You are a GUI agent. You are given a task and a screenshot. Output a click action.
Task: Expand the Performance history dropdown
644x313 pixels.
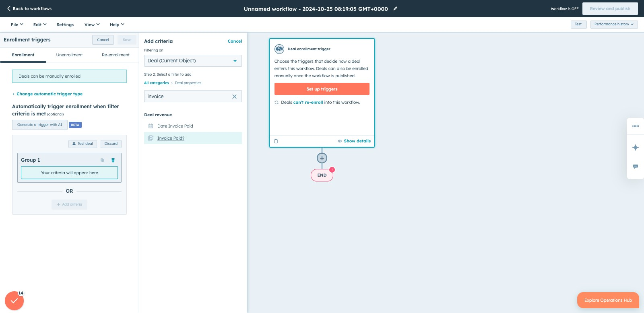614,24
